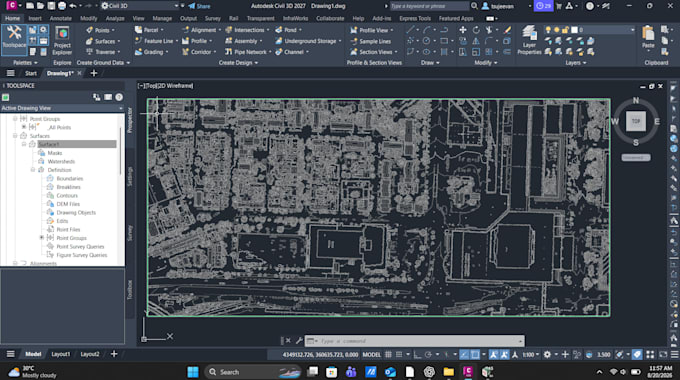Image resolution: width=680 pixels, height=380 pixels.
Task: Open the Autodesk App Store cart icon
Action: click(559, 6)
